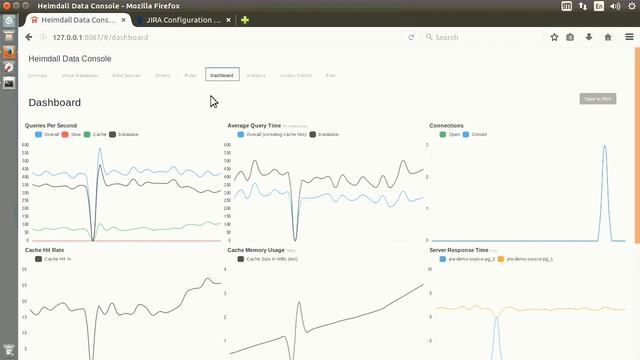Open the system settings gear in top bar

point(631,6)
